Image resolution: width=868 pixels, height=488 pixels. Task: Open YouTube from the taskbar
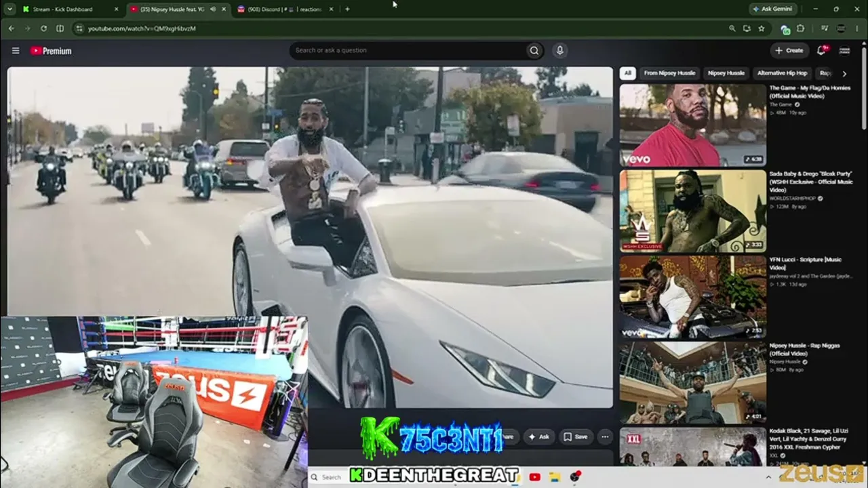(534, 477)
